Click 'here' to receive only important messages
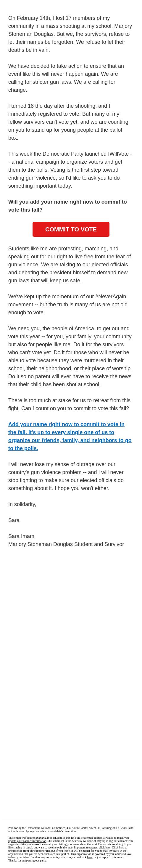Image resolution: width=142 pixels, height=868 pixels. point(108,848)
